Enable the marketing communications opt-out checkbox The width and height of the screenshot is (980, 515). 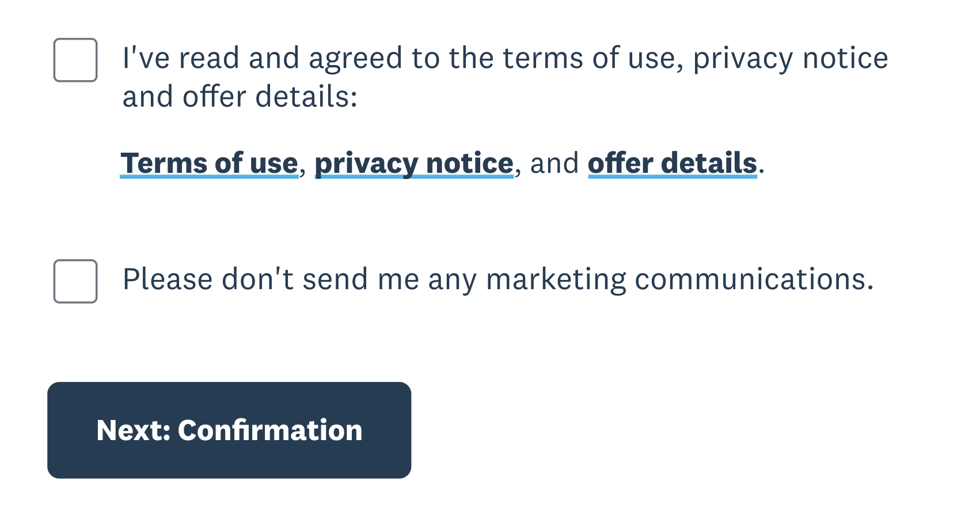[75, 281]
